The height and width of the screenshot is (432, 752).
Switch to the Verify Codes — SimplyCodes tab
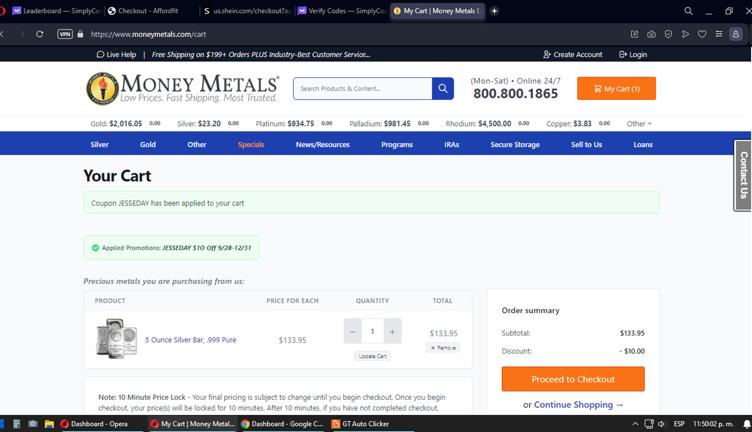341,11
